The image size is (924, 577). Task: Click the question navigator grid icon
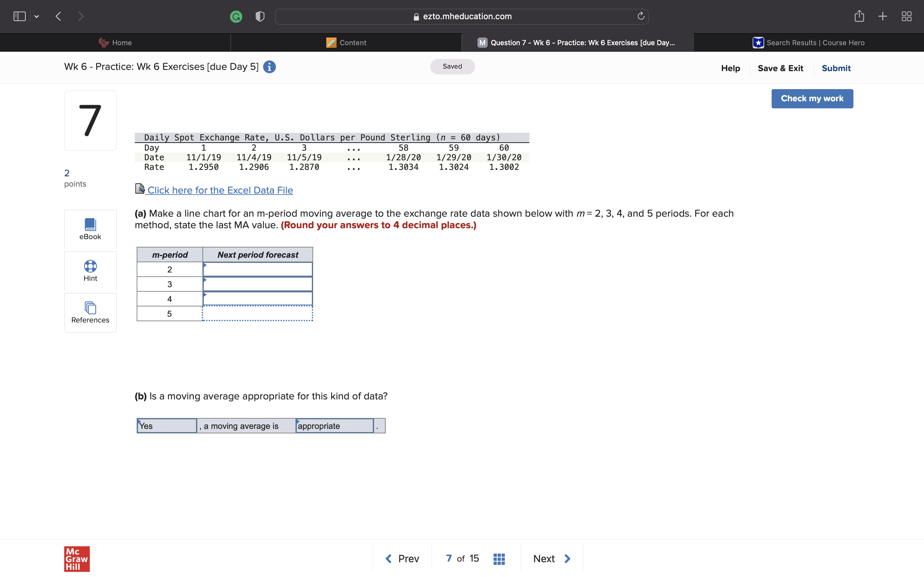(x=499, y=558)
